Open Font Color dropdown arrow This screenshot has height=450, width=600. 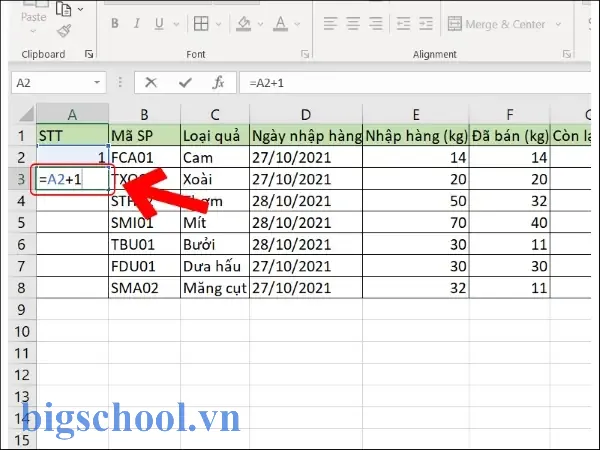(297, 24)
